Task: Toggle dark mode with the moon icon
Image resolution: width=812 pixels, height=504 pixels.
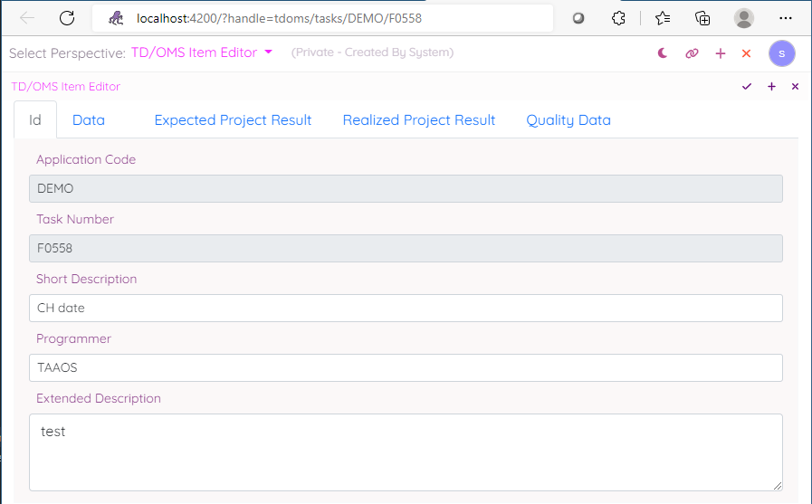Action: pos(663,53)
